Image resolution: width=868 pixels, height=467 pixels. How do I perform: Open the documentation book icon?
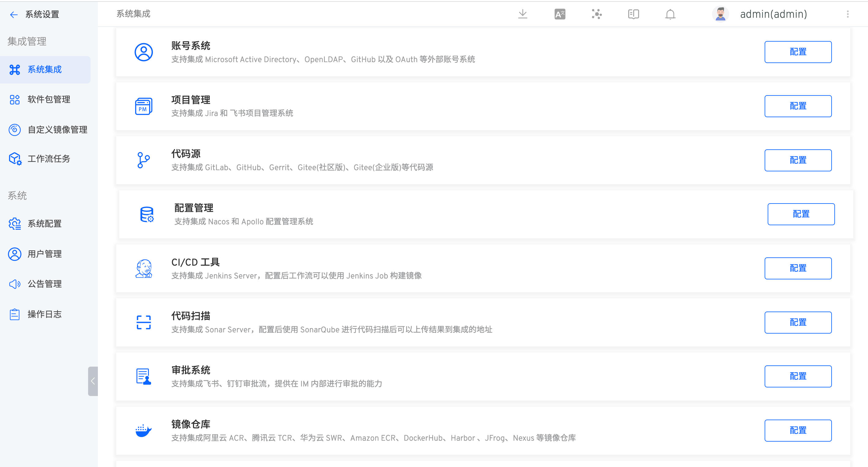click(x=633, y=14)
